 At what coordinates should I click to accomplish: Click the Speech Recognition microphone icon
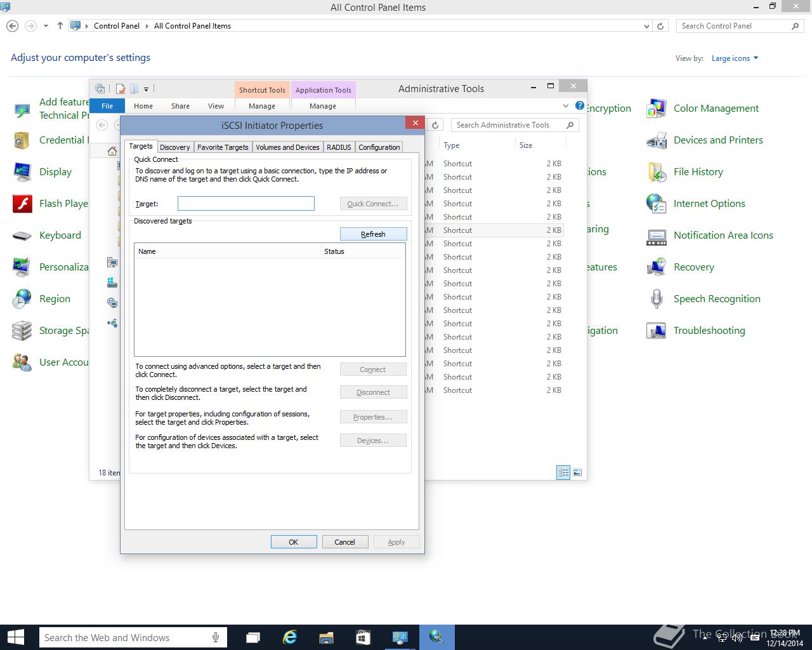click(x=656, y=299)
